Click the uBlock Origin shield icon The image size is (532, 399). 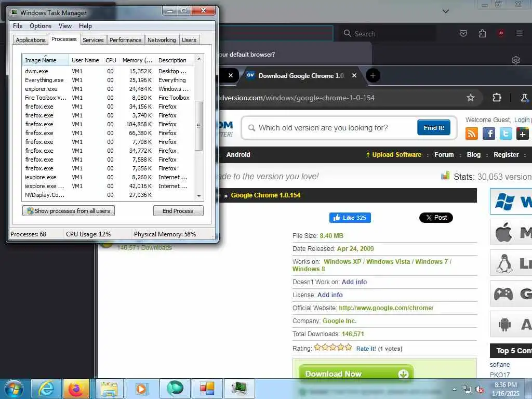tap(500, 33)
